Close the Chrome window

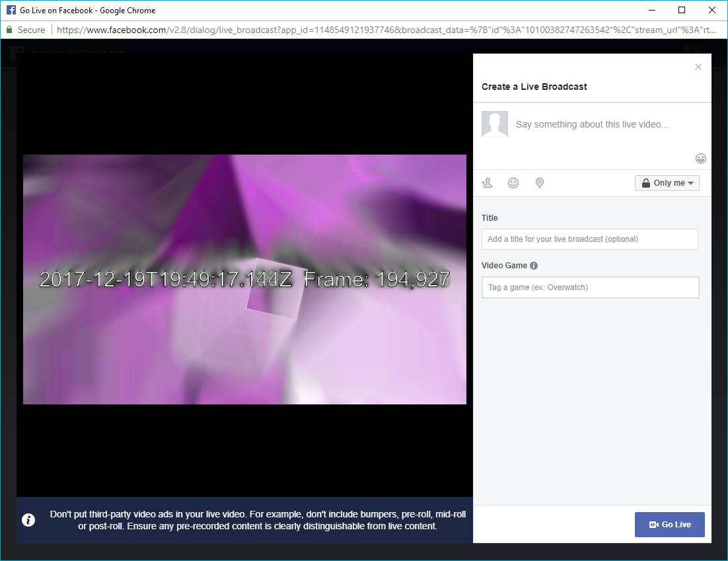pyautogui.click(x=711, y=10)
